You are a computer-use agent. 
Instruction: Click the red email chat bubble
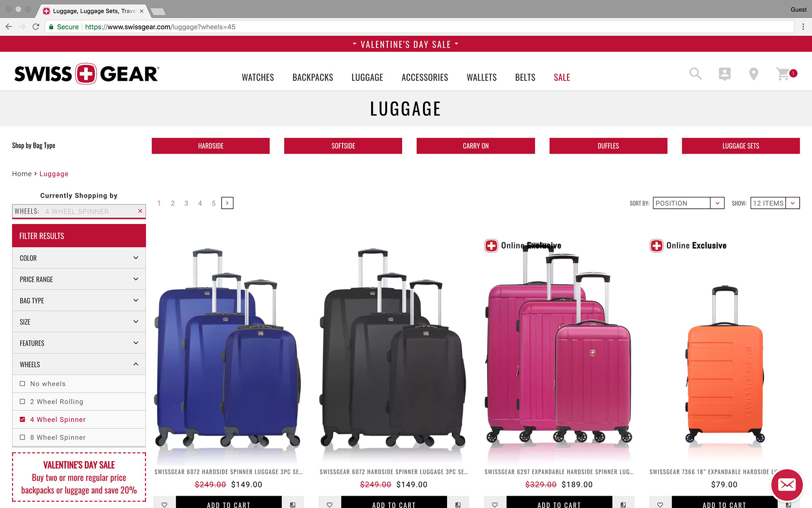click(x=787, y=484)
